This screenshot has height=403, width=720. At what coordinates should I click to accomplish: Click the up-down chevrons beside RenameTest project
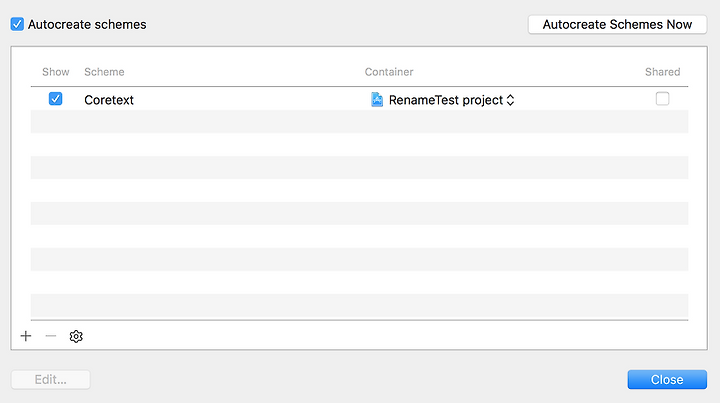pyautogui.click(x=510, y=100)
